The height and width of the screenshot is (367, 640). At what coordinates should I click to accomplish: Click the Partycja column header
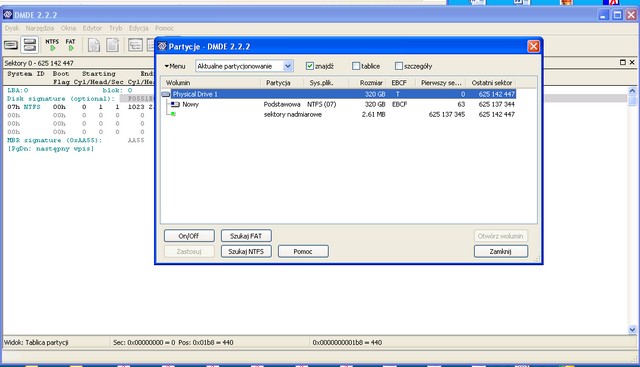[x=282, y=83]
